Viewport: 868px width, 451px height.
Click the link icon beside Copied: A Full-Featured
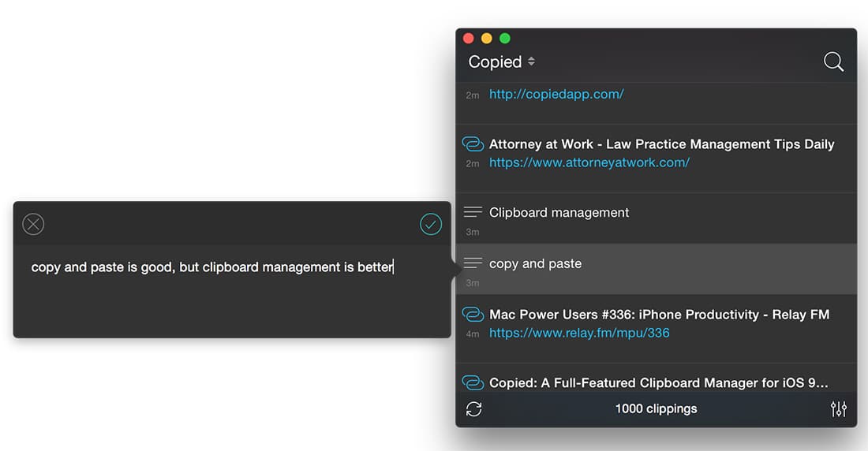tap(473, 382)
